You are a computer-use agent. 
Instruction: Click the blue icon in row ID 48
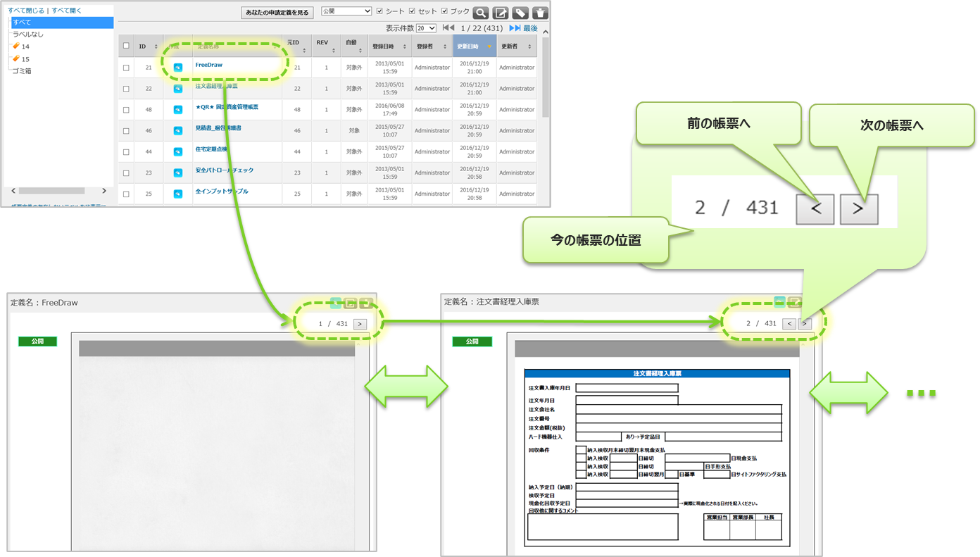click(178, 110)
